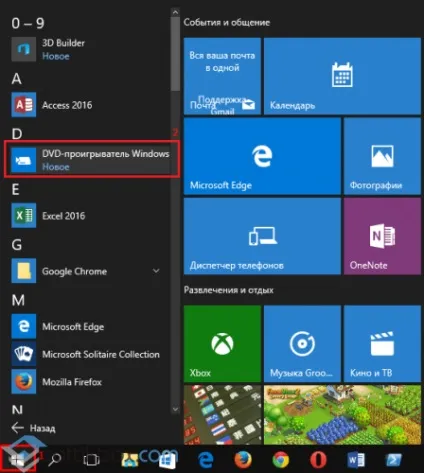Viewport: 424px width, 473px height.
Task: Click the letter A group header
Action: pyautogui.click(x=17, y=79)
